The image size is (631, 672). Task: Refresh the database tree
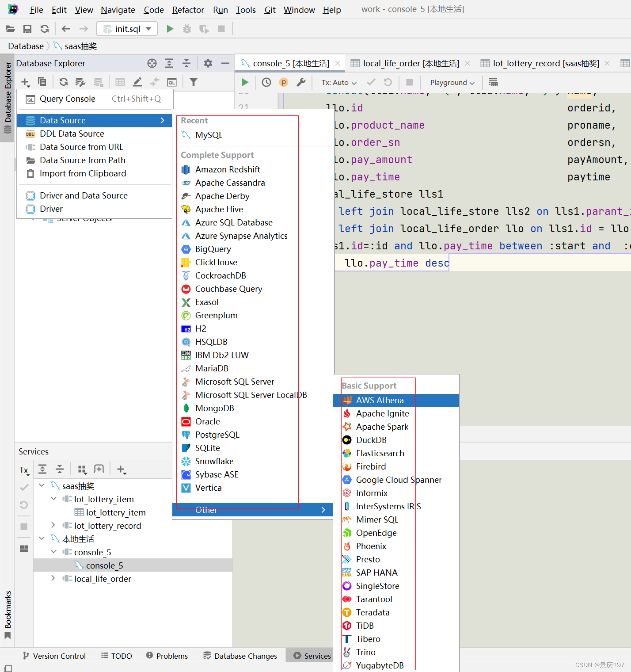(x=64, y=82)
